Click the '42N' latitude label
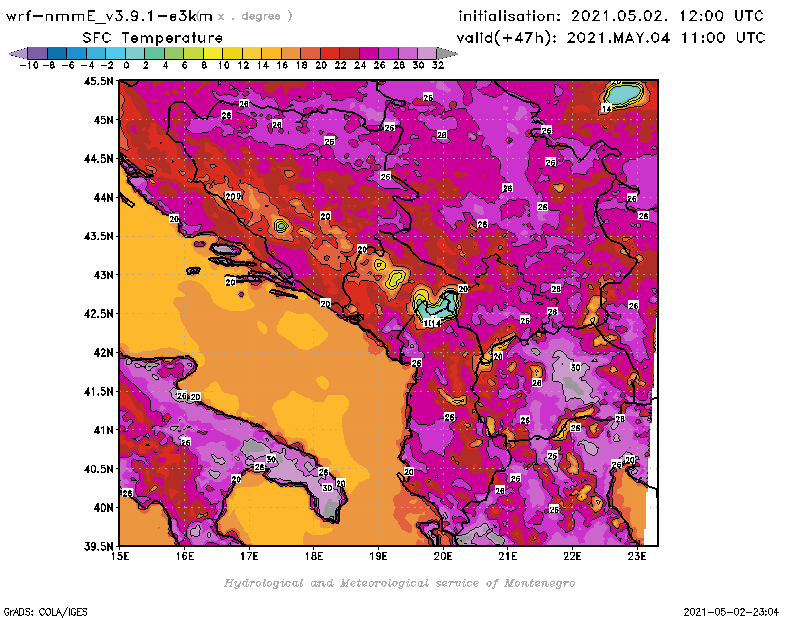 104,353
